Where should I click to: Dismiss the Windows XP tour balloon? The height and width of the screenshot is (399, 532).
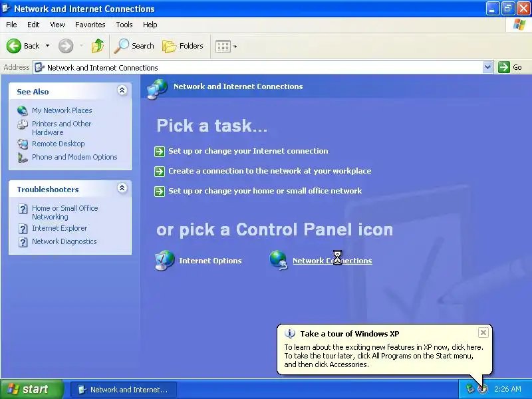coord(483,332)
